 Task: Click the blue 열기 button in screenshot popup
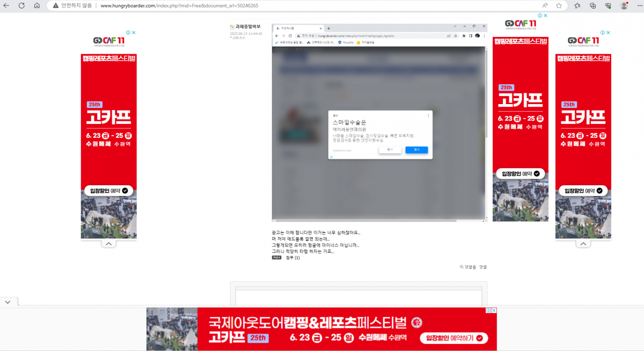coord(416,150)
